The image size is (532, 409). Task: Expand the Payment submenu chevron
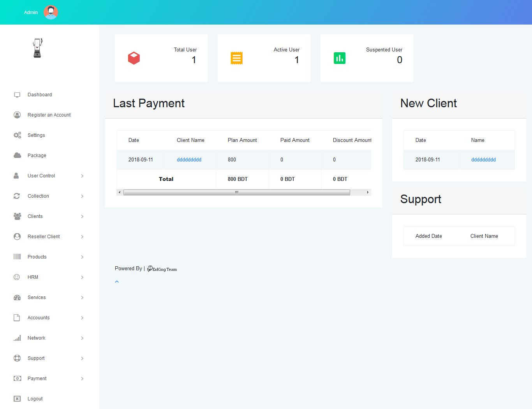coord(82,379)
